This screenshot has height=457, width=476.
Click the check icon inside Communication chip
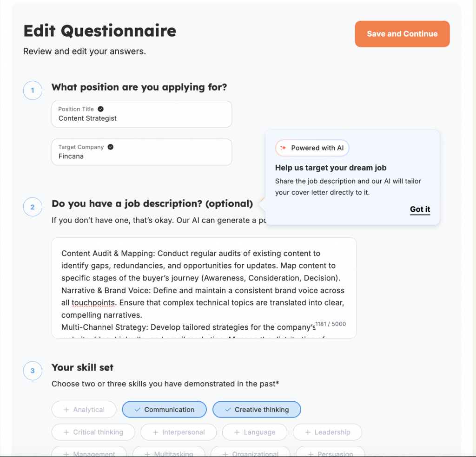tap(137, 409)
